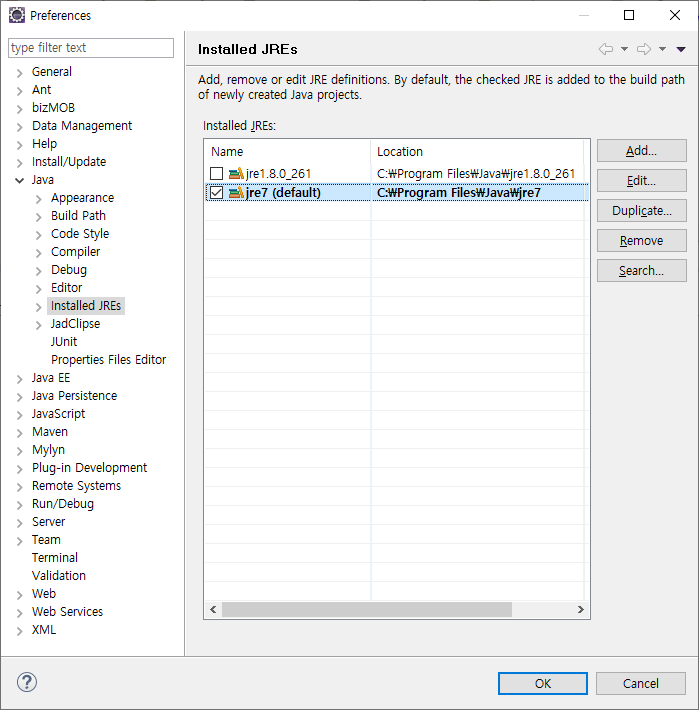
Task: Click the type filter text field
Action: tap(91, 48)
